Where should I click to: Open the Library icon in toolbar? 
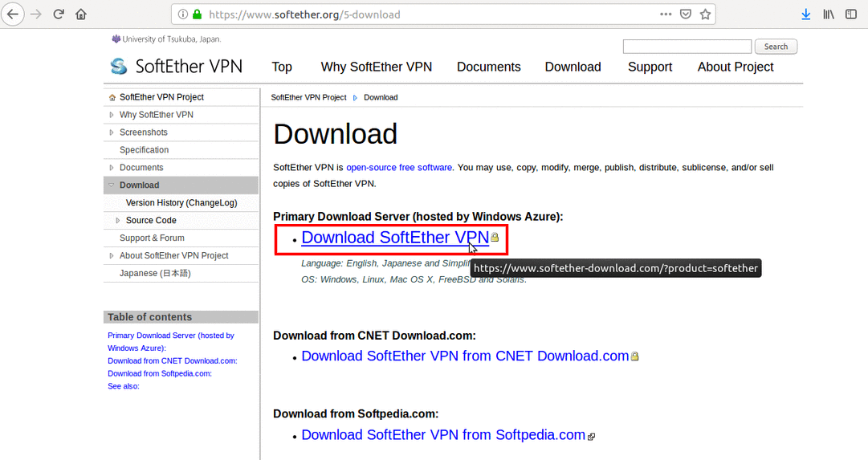(828, 14)
